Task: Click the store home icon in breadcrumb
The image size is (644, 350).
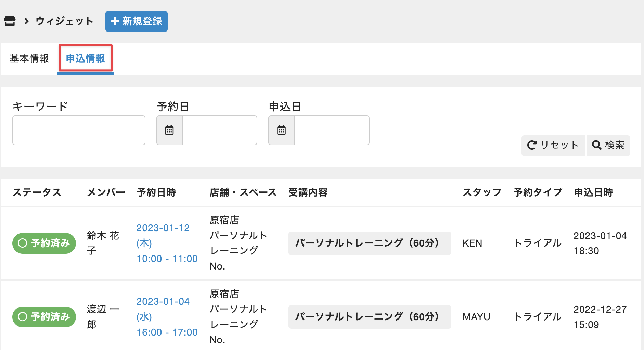Action: [x=10, y=21]
